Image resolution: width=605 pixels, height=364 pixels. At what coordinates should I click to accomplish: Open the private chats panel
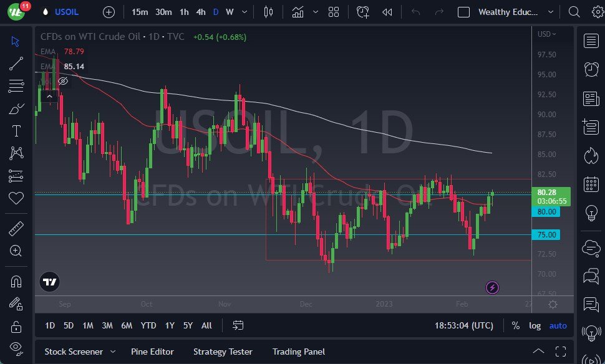coord(591,276)
